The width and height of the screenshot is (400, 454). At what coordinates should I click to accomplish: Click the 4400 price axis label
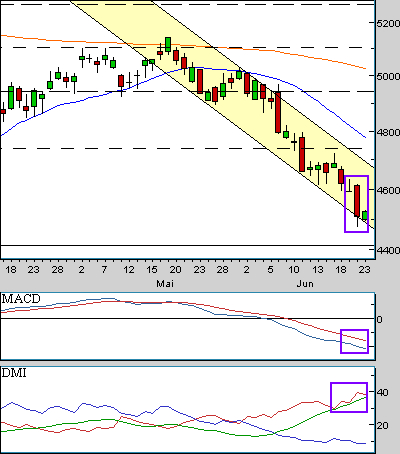[x=388, y=250]
